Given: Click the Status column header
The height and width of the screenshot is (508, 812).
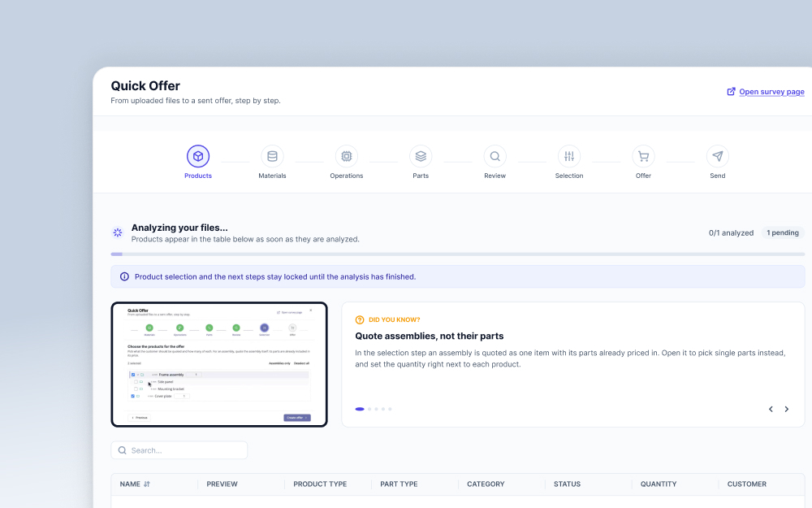Looking at the screenshot, I should point(567,484).
